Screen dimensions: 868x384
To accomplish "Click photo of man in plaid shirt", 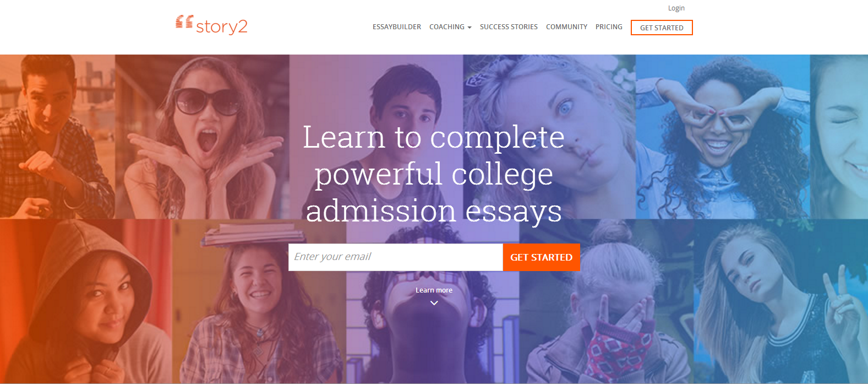I will 57,137.
